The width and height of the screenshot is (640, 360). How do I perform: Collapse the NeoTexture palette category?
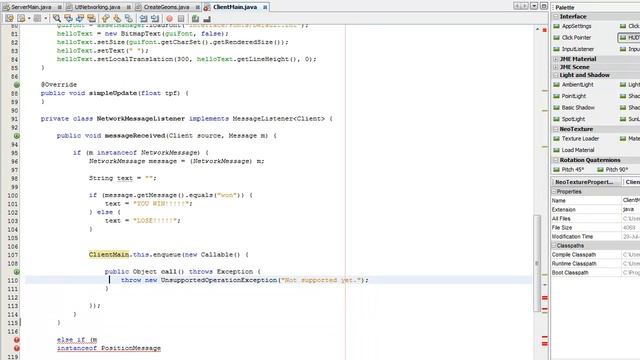(x=556, y=129)
